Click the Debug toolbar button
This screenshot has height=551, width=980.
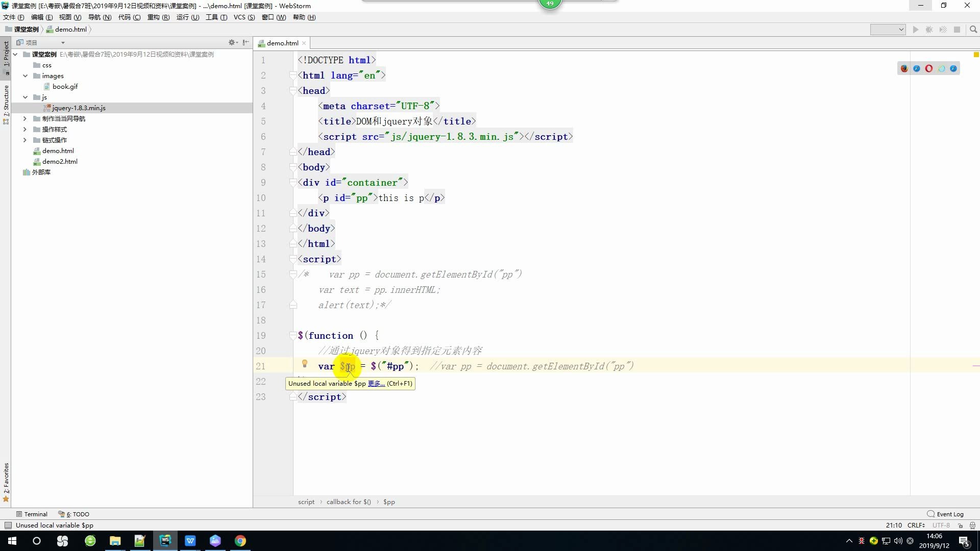[929, 30]
